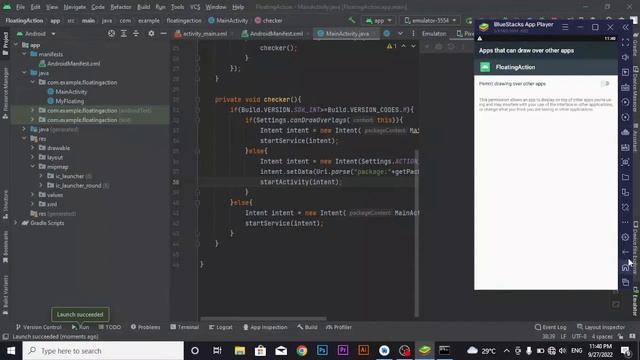Switch to activity_main.xml editor tab
Image resolution: width=640 pixels, height=360 pixels.
[201, 33]
